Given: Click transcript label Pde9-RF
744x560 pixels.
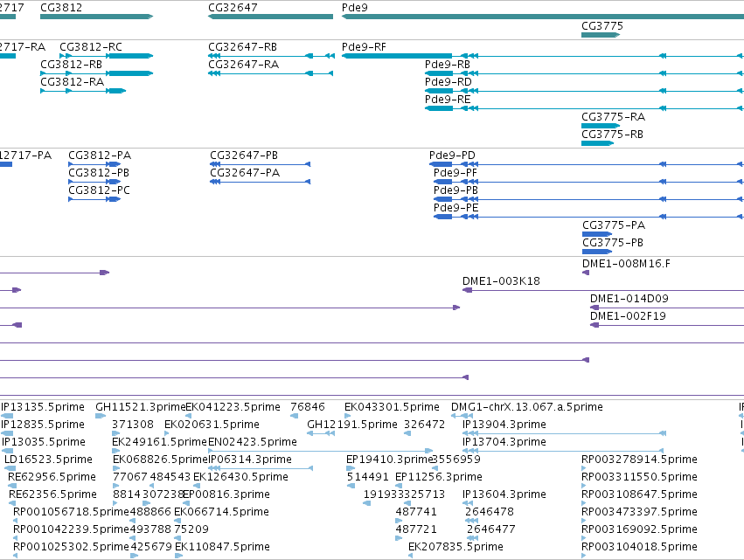Looking at the screenshot, I should (x=364, y=47).
